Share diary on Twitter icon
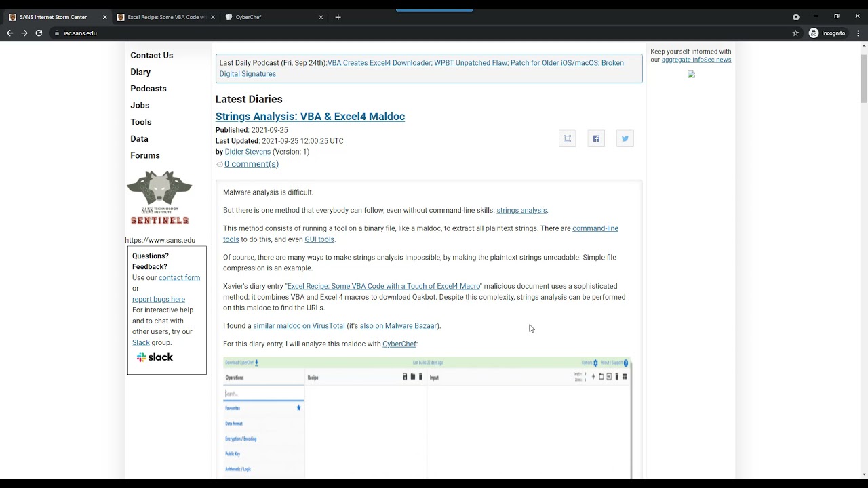868x488 pixels. tap(625, 138)
